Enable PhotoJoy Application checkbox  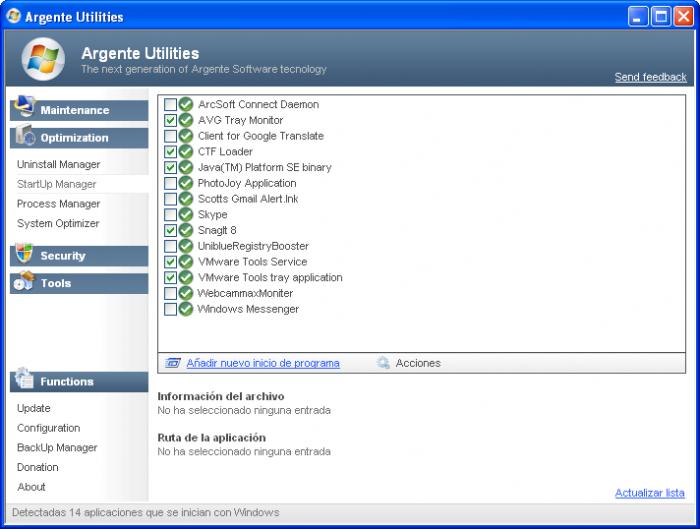[170, 183]
